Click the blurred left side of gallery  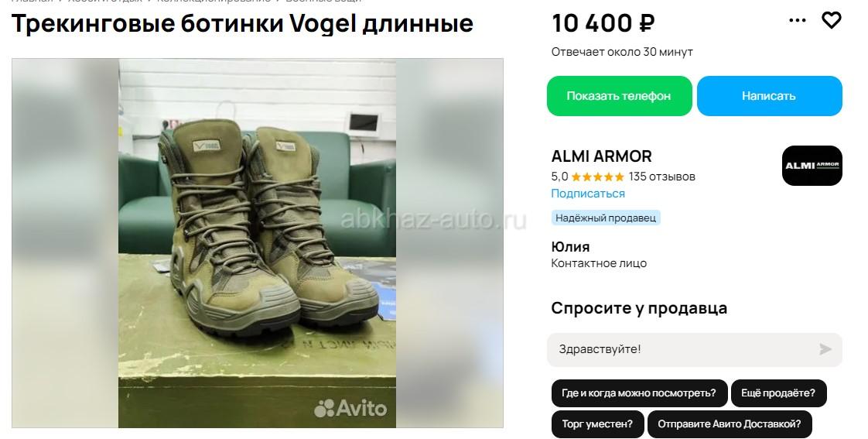(x=65, y=243)
